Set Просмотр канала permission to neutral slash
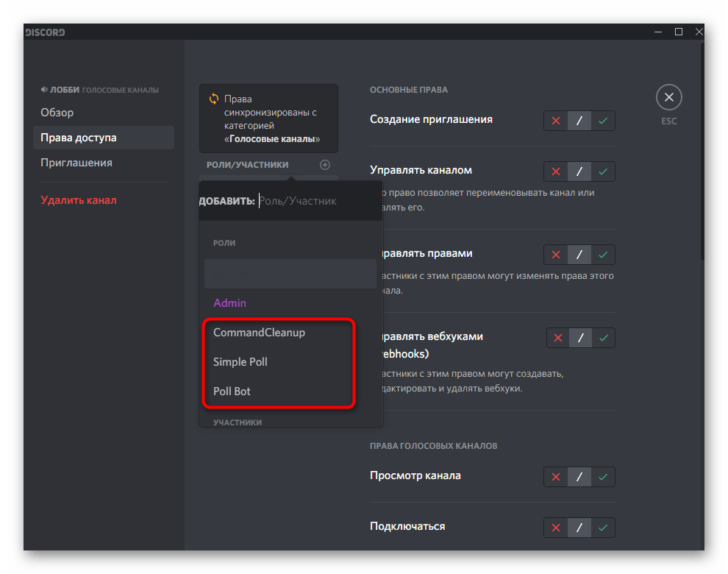 (x=579, y=477)
